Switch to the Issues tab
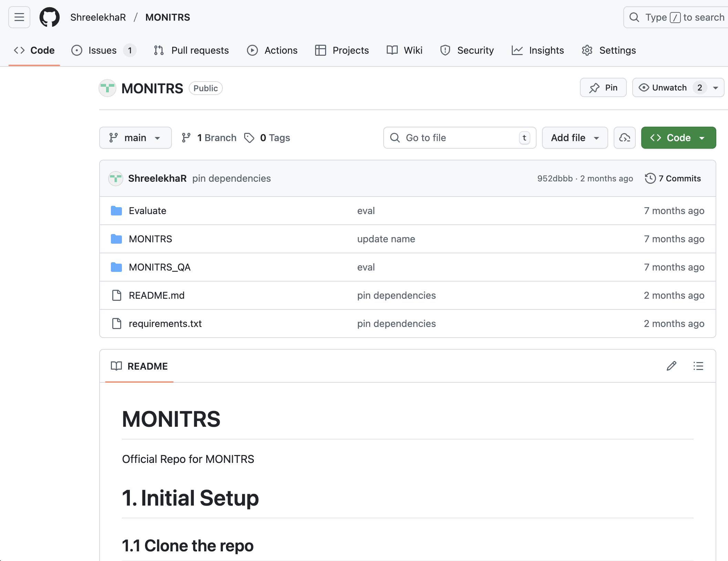728x561 pixels. (102, 50)
